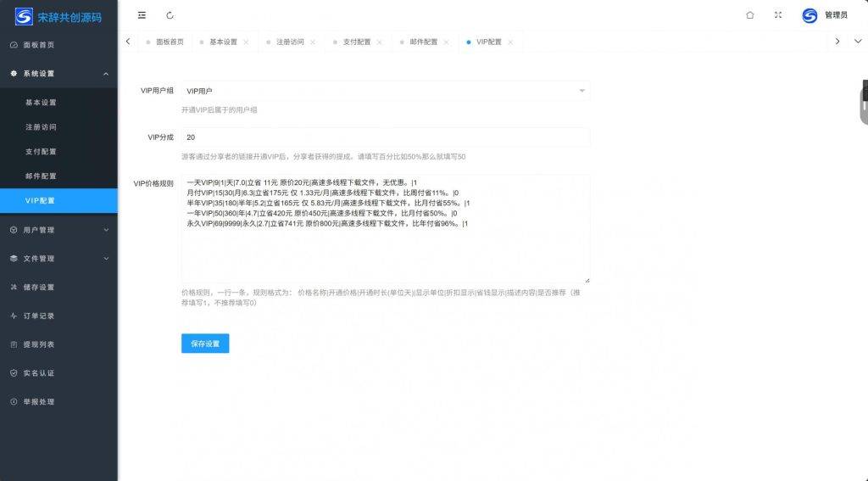Click the 系统设置 gear icon
The width and height of the screenshot is (868, 481).
pos(14,73)
